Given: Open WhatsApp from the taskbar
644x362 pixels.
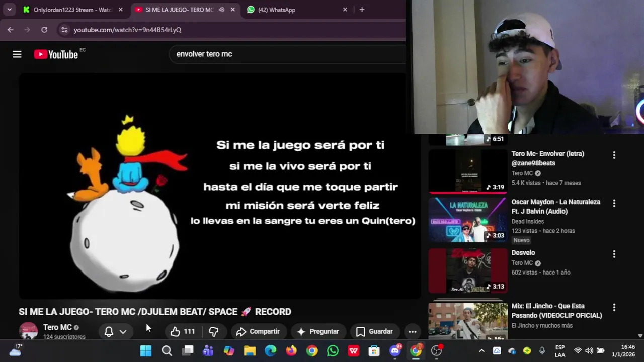Looking at the screenshot, I should (333, 351).
